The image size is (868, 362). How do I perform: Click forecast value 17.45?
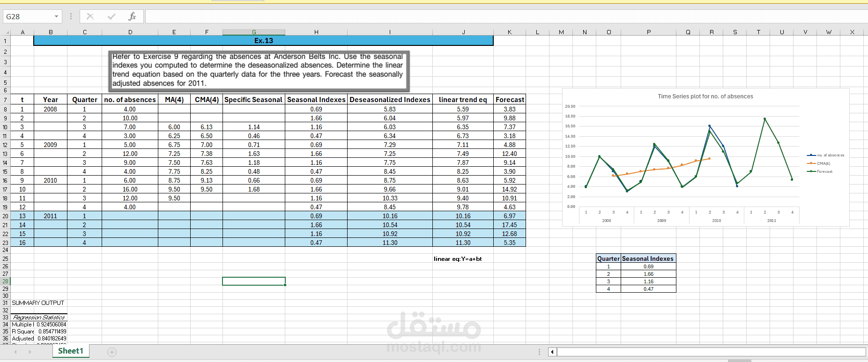pos(510,225)
